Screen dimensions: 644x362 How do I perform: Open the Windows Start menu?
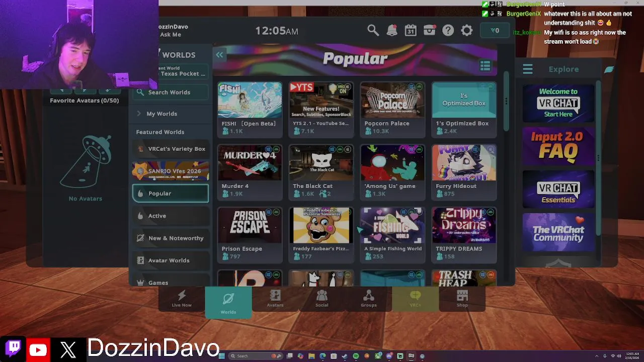coord(221,356)
